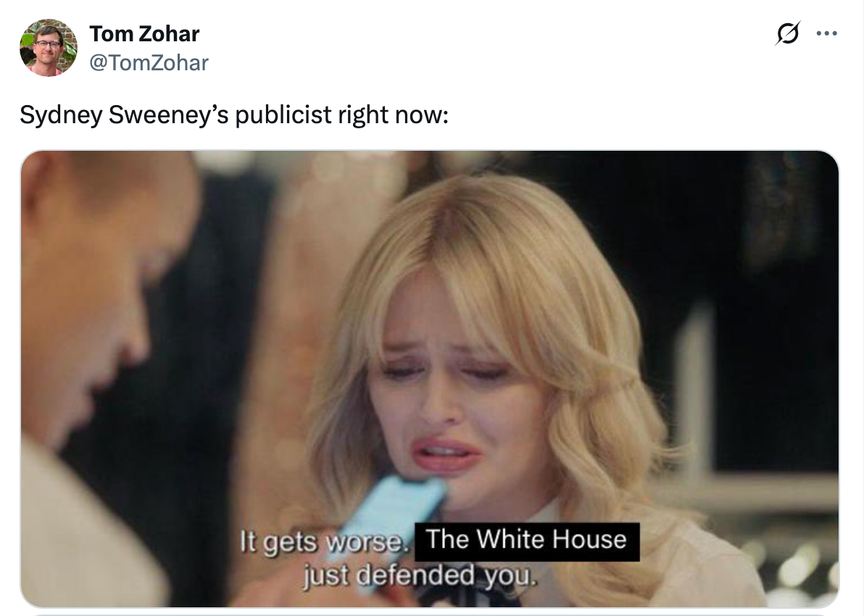This screenshot has height=616, width=864.
Task: Click the word 'publicist' in the tweet
Action: click(x=284, y=115)
